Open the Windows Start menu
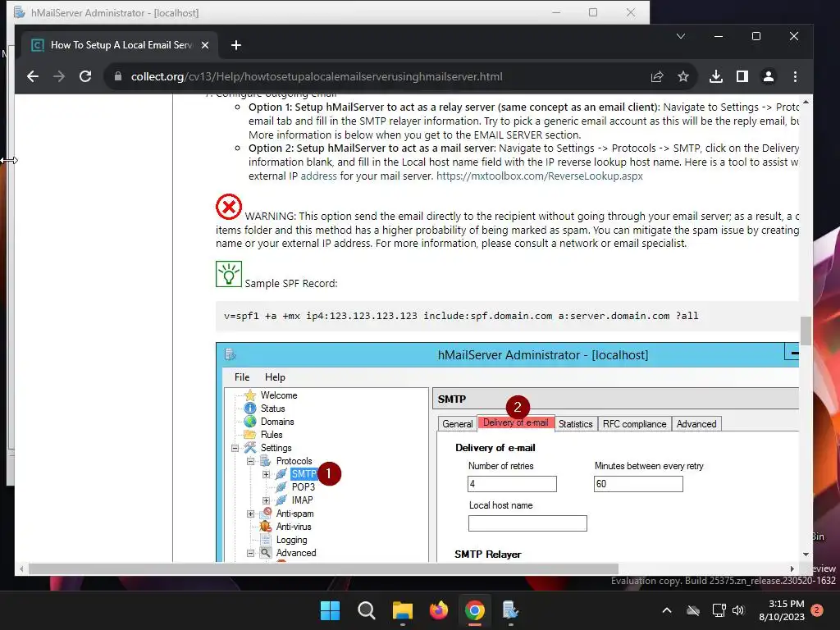This screenshot has width=840, height=630. 330,610
